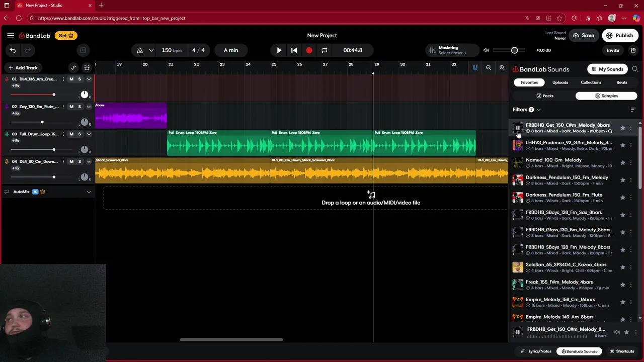The image size is (644, 362).
Task: Expand track 02 Zay_130_Em_Flute chevron
Action: pyautogui.click(x=89, y=107)
